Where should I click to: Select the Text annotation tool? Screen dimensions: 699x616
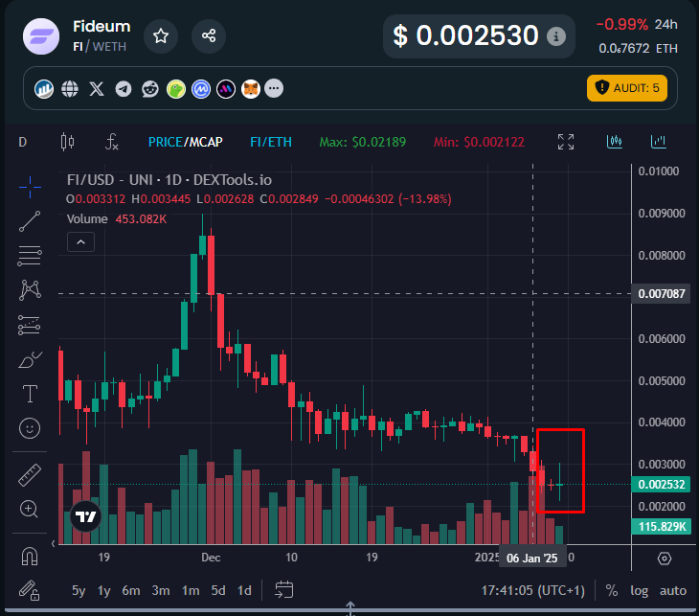click(30, 394)
